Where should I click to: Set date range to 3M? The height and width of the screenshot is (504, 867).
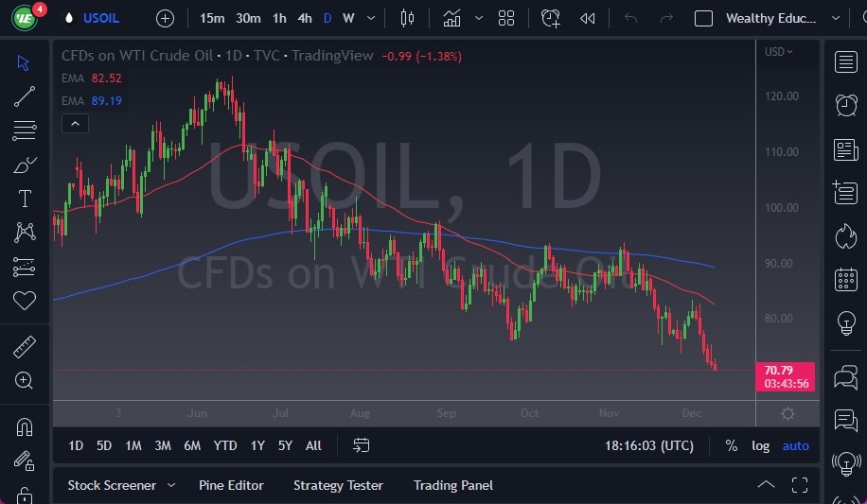[x=163, y=445]
